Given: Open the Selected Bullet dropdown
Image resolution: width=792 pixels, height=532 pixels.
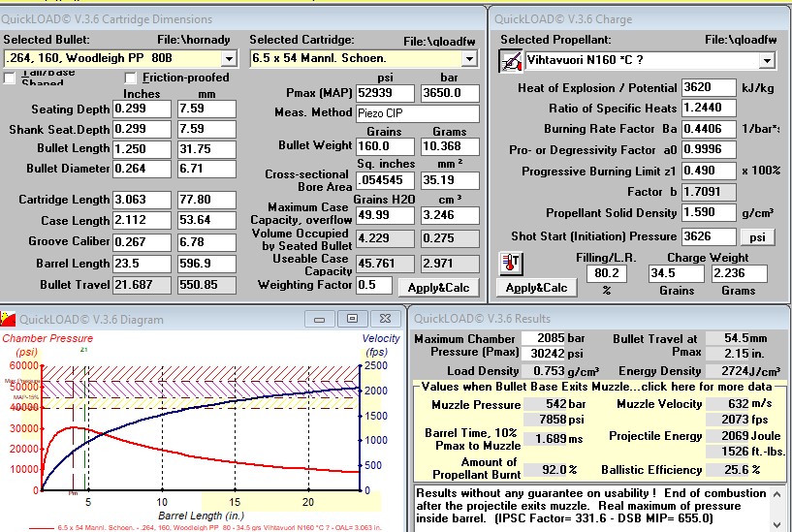Looking at the screenshot, I should point(228,59).
